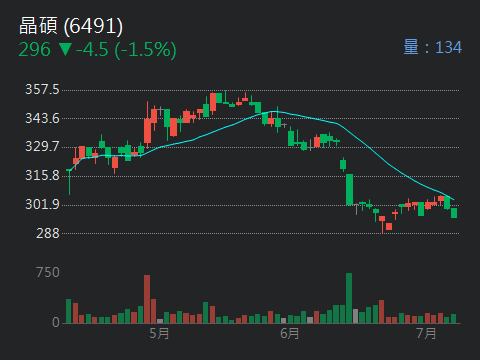Screen dimensions: 480x360
Task: Click the price change -4.5 (-1.5%)
Action: point(126,50)
